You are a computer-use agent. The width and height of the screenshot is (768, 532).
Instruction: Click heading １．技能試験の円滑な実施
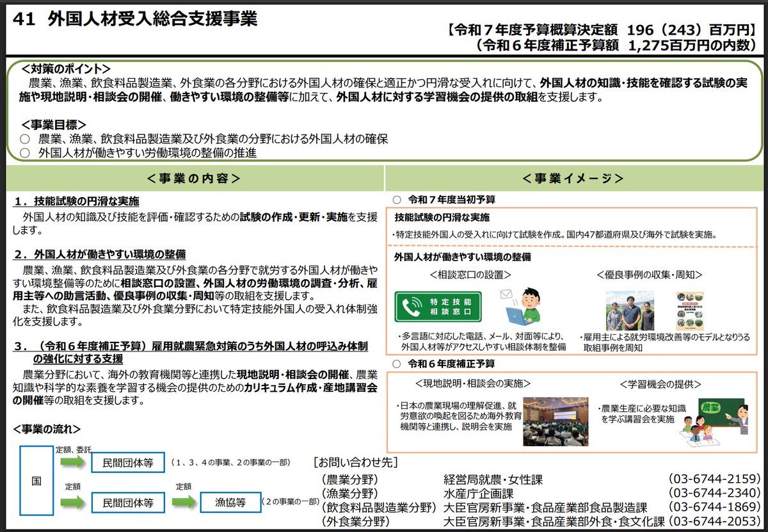click(76, 202)
